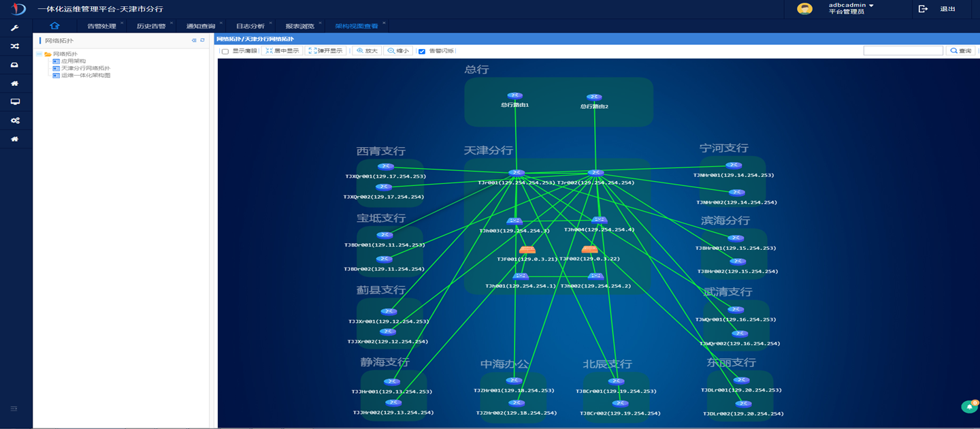Click the wrench icon in left sidebar

pyautogui.click(x=15, y=28)
